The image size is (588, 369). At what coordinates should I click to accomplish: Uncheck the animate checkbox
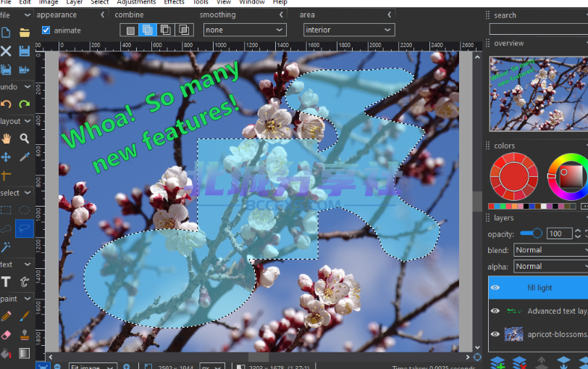coord(46,30)
